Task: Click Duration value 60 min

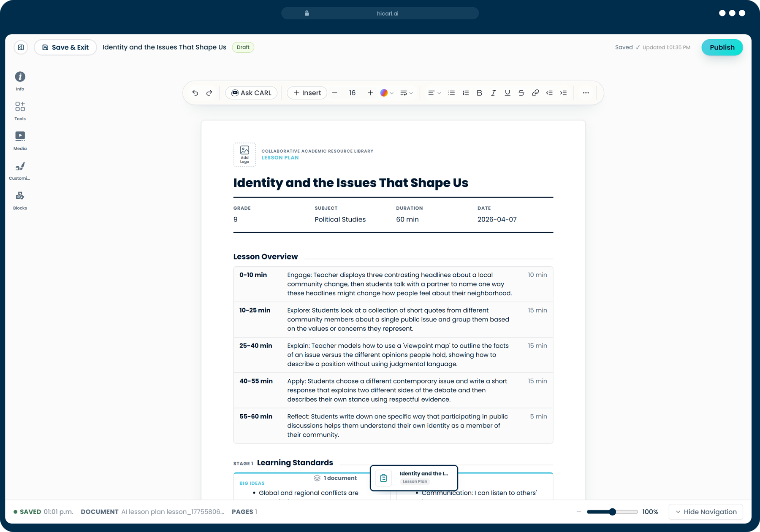Action: click(x=407, y=219)
